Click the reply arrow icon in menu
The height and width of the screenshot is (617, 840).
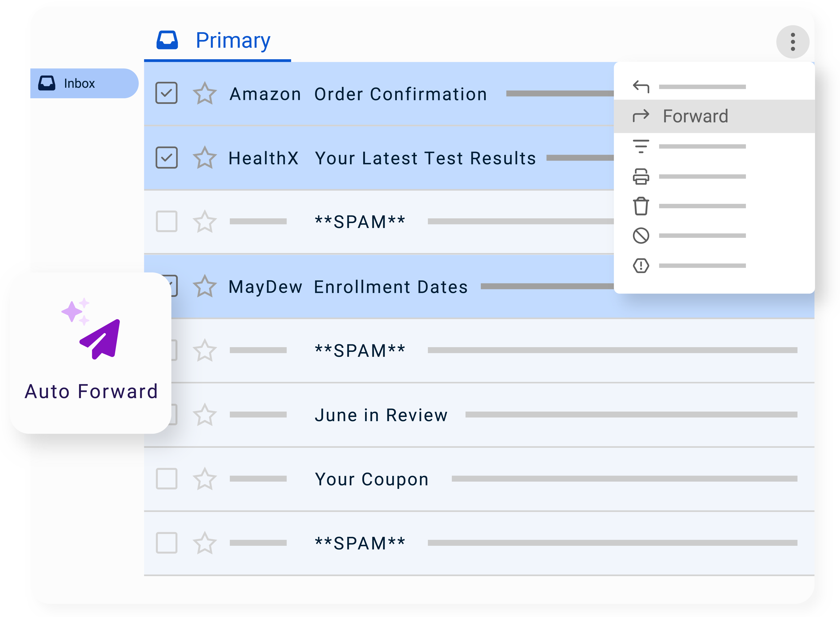[641, 87]
